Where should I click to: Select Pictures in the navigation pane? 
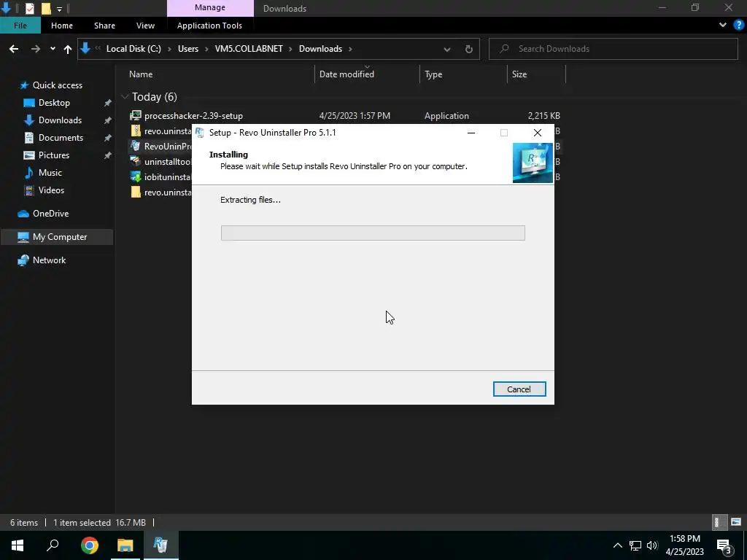click(x=54, y=155)
